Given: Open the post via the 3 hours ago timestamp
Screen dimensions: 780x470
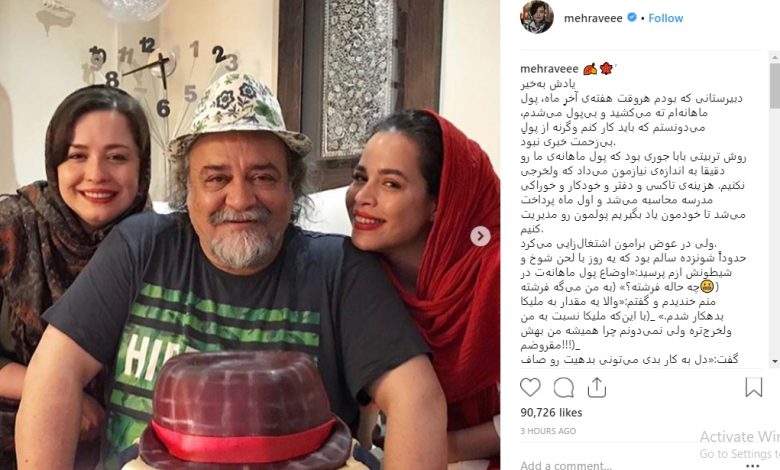Looking at the screenshot, I should click(x=548, y=431).
